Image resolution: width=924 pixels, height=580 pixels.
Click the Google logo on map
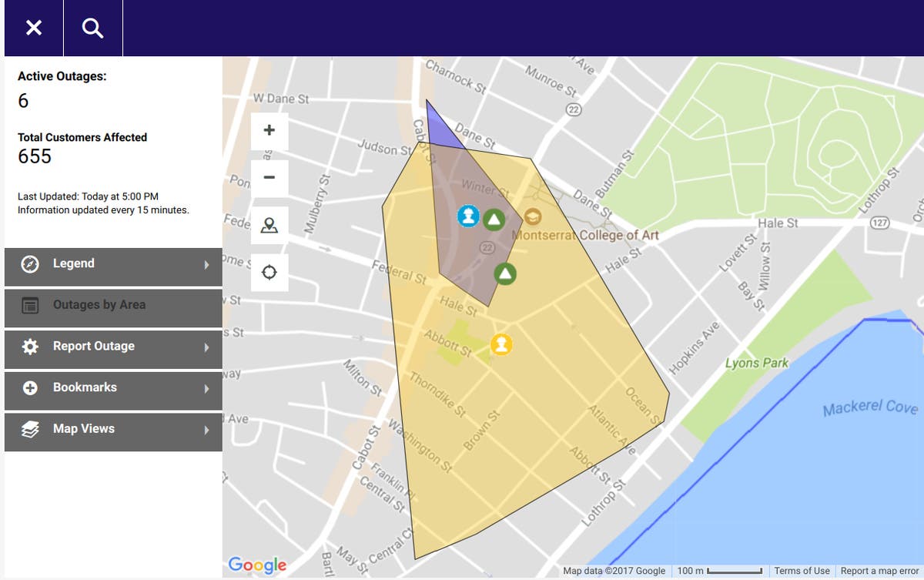pyautogui.click(x=257, y=565)
